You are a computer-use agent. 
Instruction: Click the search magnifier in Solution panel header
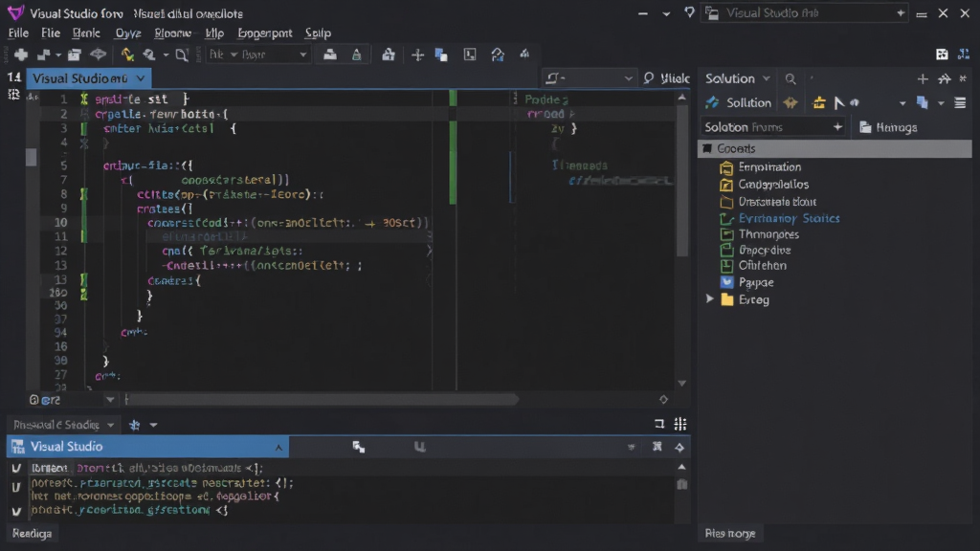click(791, 78)
